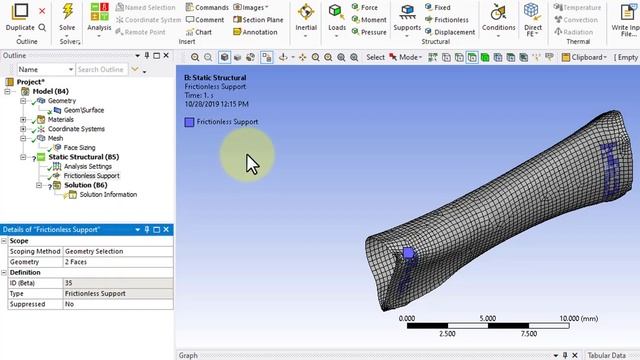This screenshot has height=360, width=640.
Task: Click the Search Outline field
Action: (102, 70)
